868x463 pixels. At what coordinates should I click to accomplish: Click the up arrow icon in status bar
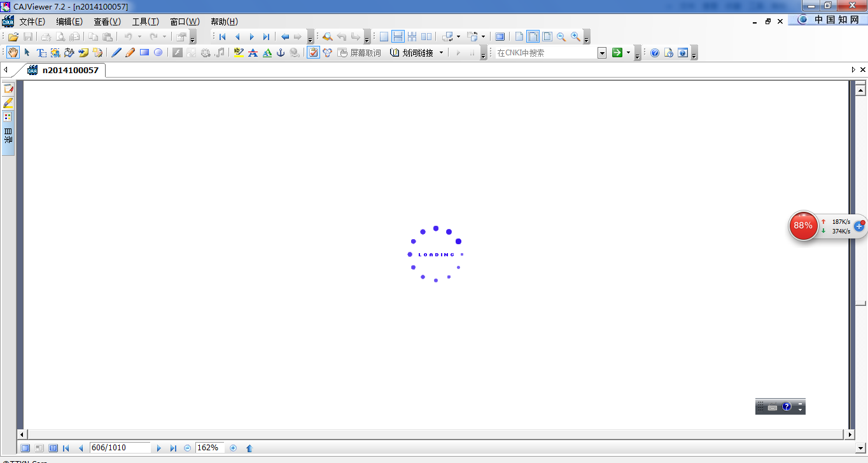[249, 448]
